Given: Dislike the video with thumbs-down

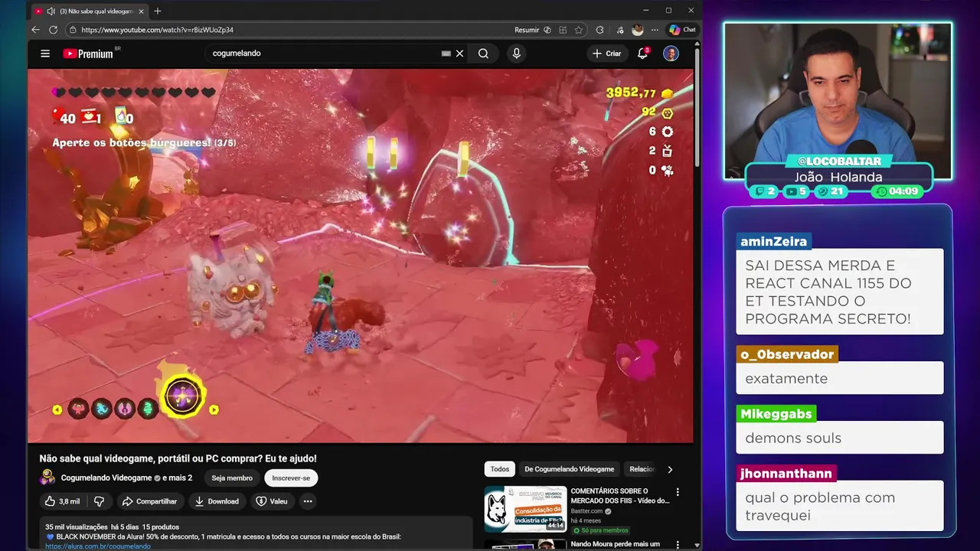Looking at the screenshot, I should (x=99, y=501).
